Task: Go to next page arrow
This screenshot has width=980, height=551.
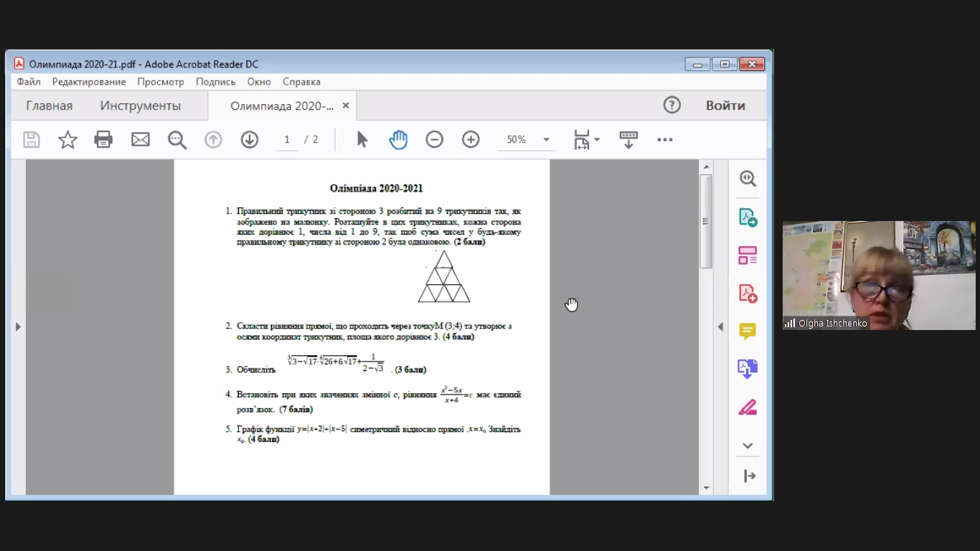Action: [x=250, y=140]
